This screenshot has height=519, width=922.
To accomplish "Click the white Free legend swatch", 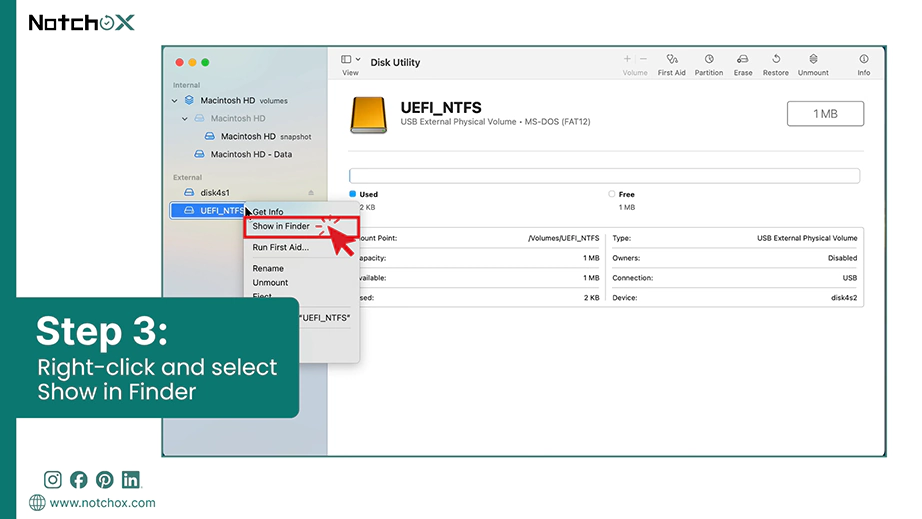I will click(612, 194).
